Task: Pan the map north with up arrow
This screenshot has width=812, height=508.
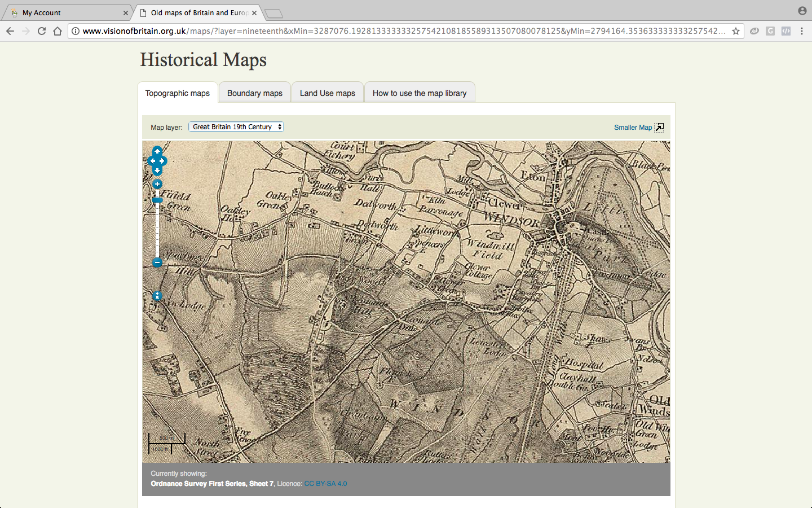Action: (x=157, y=151)
